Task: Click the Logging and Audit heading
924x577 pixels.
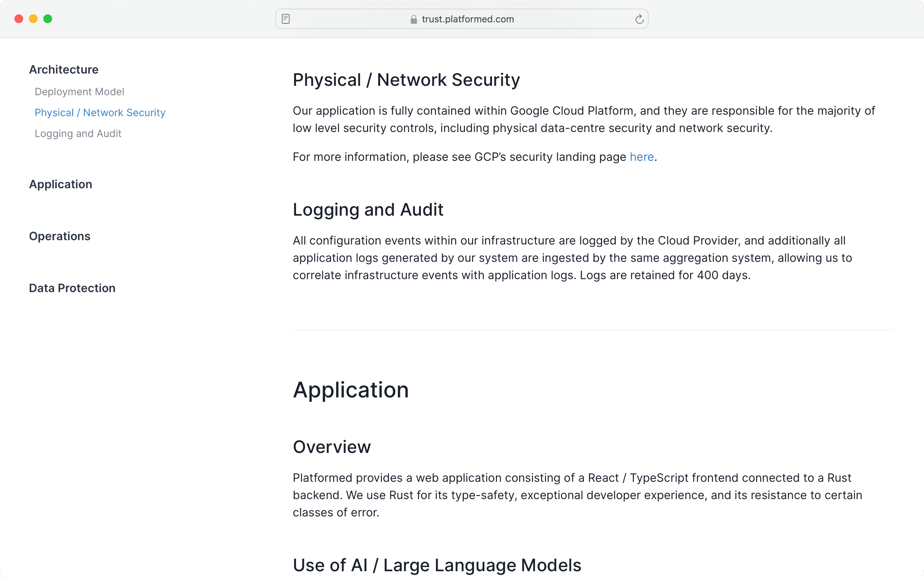Action: [368, 210]
